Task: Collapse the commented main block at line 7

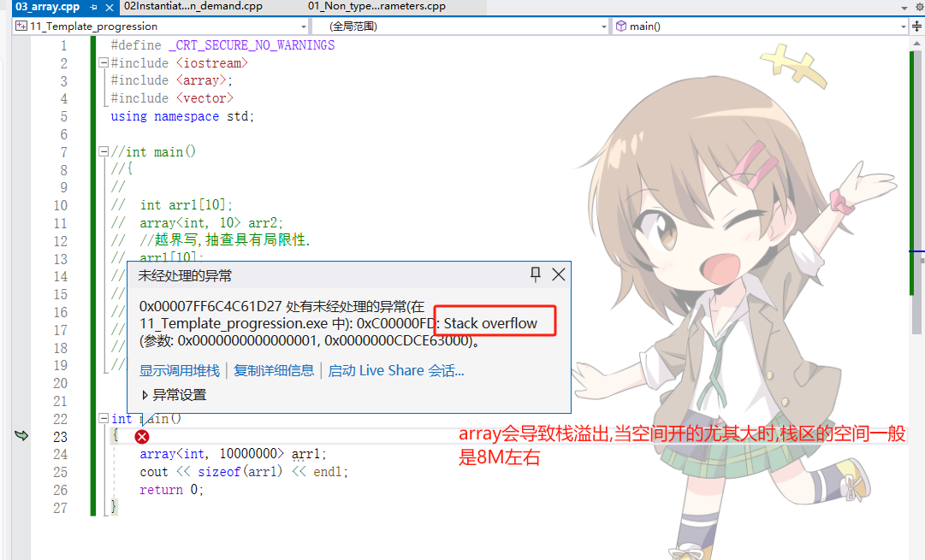Action: (104, 151)
